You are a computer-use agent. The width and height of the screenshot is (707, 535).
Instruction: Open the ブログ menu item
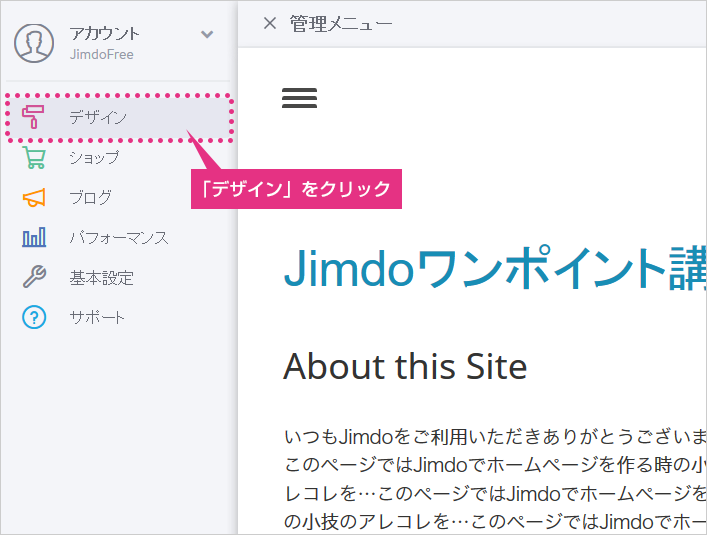pos(90,197)
